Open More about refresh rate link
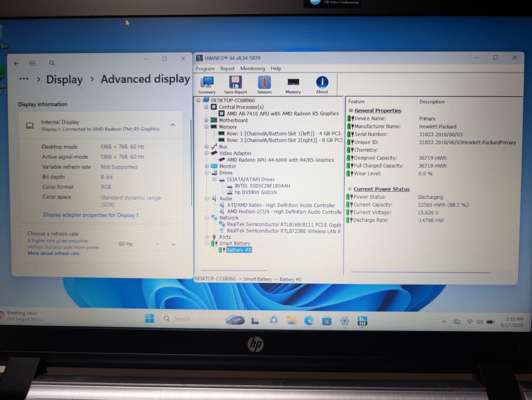532x400 pixels. [x=54, y=253]
